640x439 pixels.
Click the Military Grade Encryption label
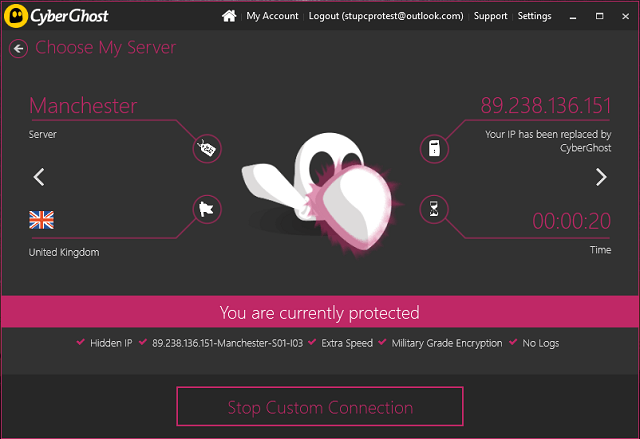(447, 344)
